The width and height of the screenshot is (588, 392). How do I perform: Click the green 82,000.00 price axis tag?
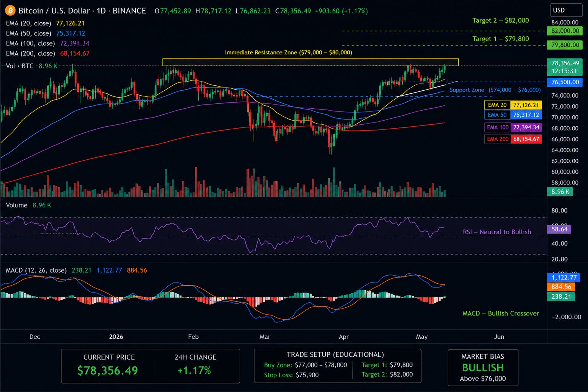pyautogui.click(x=565, y=31)
